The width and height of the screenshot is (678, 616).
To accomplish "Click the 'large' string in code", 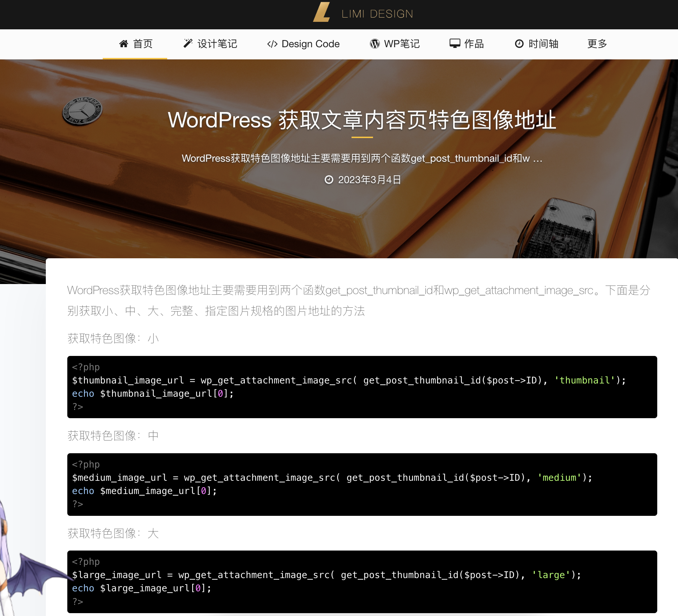I will (551, 575).
